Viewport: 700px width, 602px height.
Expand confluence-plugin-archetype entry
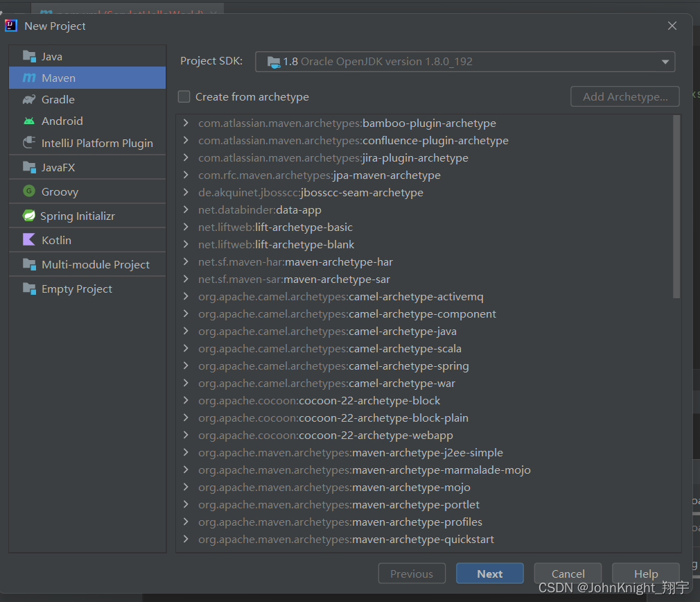(186, 140)
